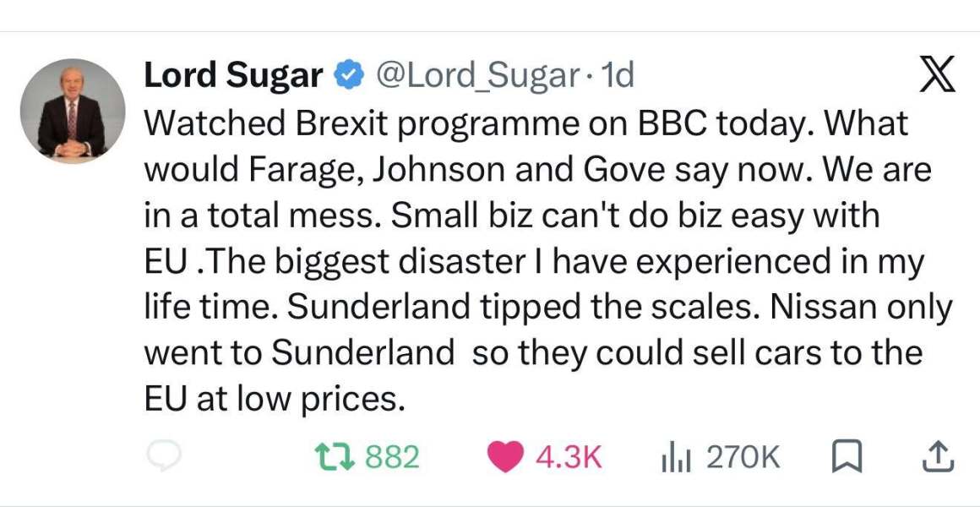980x507 pixels.
Task: Click the display name Lord Sugar
Action: pos(234,76)
